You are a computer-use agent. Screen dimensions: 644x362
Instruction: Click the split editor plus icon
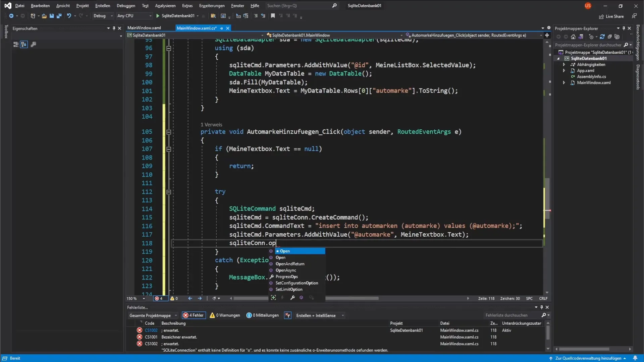tap(547, 35)
